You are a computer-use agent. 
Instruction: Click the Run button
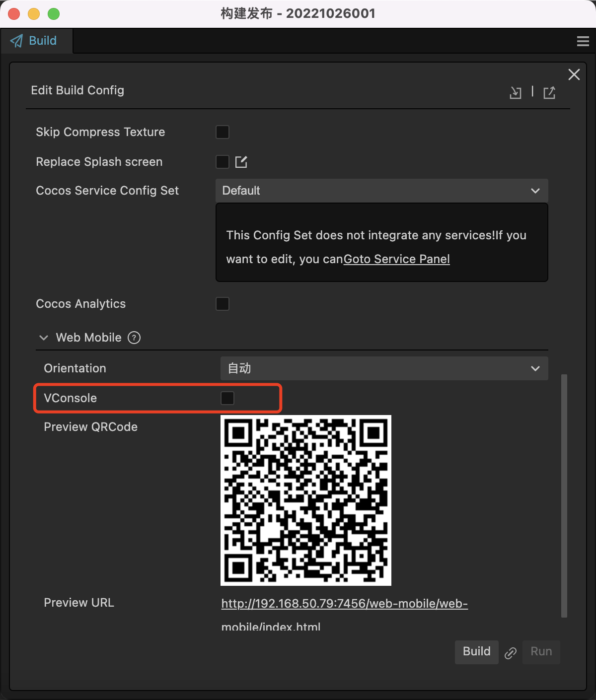541,652
